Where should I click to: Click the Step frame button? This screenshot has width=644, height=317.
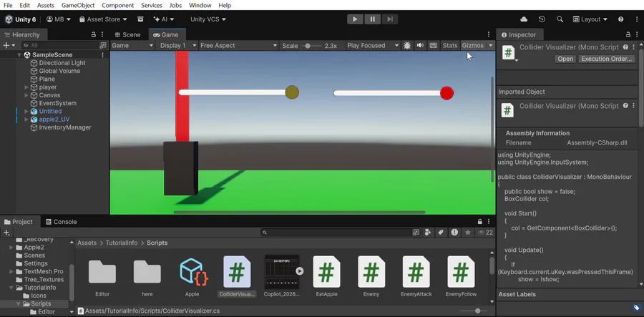click(390, 19)
